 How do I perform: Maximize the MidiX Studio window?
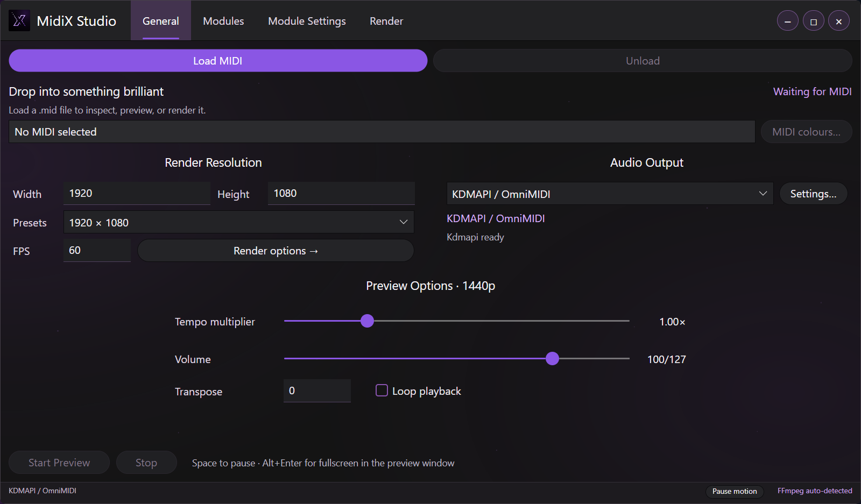814,22
